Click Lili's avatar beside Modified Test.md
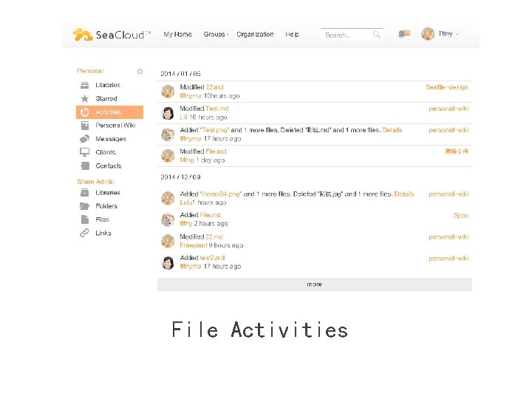The width and height of the screenshot is (532, 399). pyautogui.click(x=168, y=113)
